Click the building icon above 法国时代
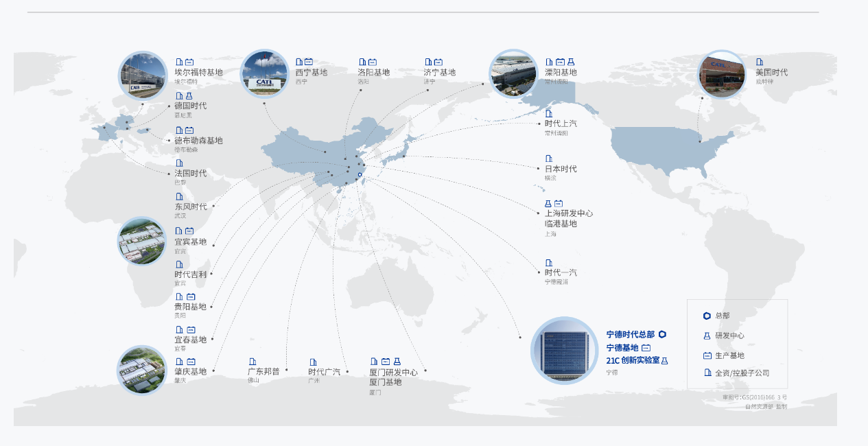The width and height of the screenshot is (868, 446). coord(179,163)
